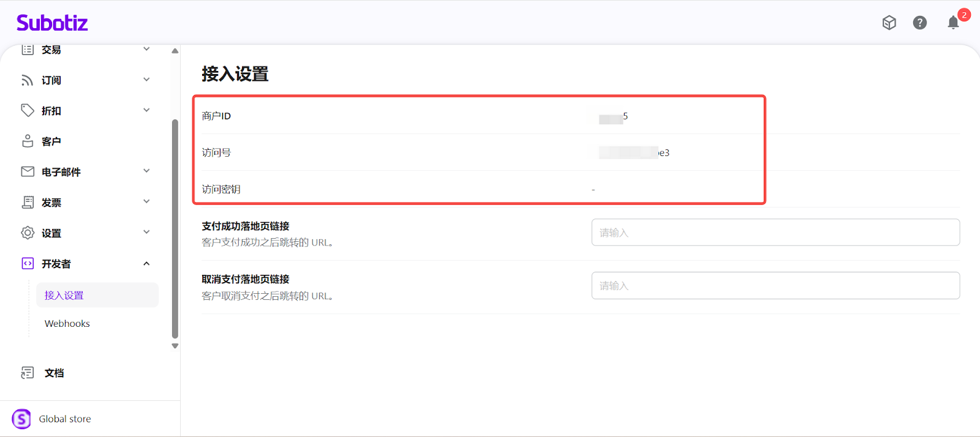The image size is (980, 437).
Task: Expand the 发票 invoice menu chevron
Action: 146,202
